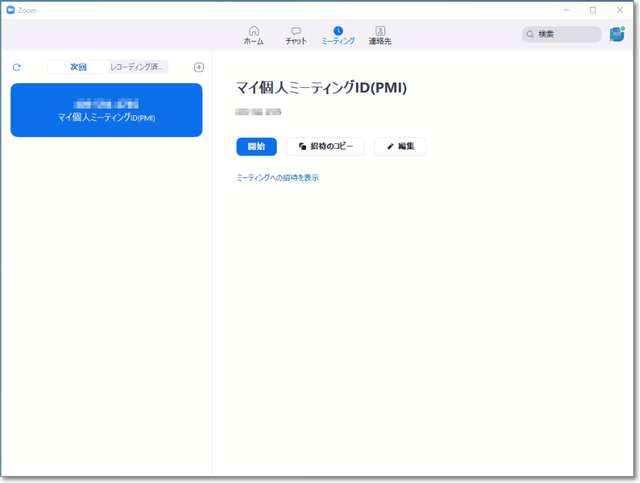Open the profile avatar menu

(617, 34)
